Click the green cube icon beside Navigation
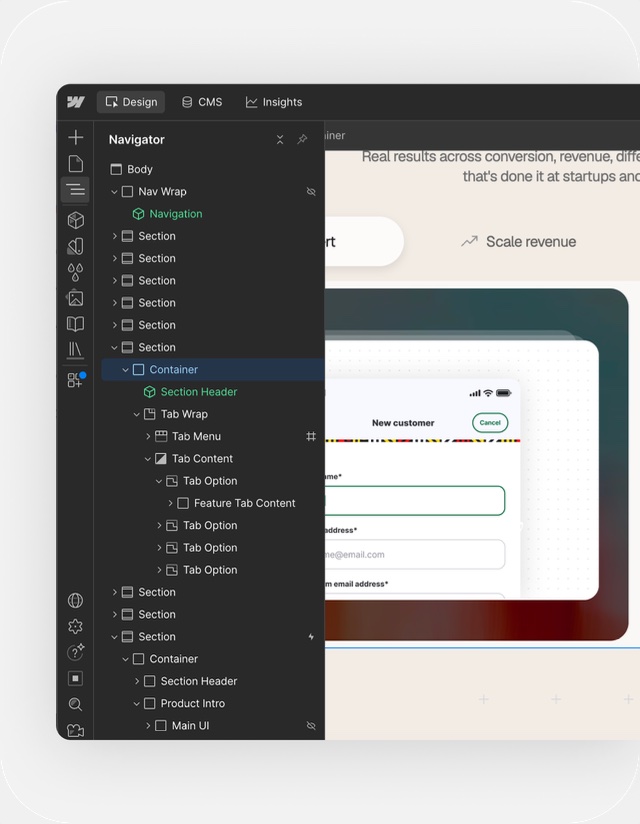The height and width of the screenshot is (824, 640). [x=138, y=214]
